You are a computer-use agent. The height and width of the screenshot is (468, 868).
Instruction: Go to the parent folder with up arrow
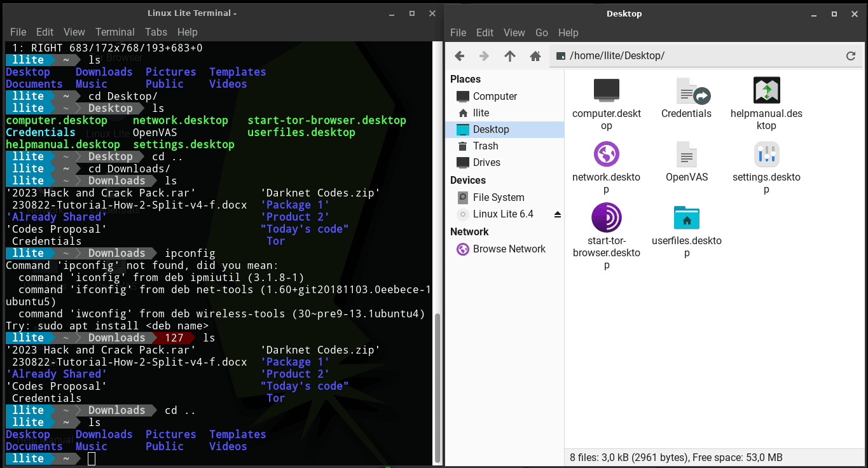(x=510, y=56)
